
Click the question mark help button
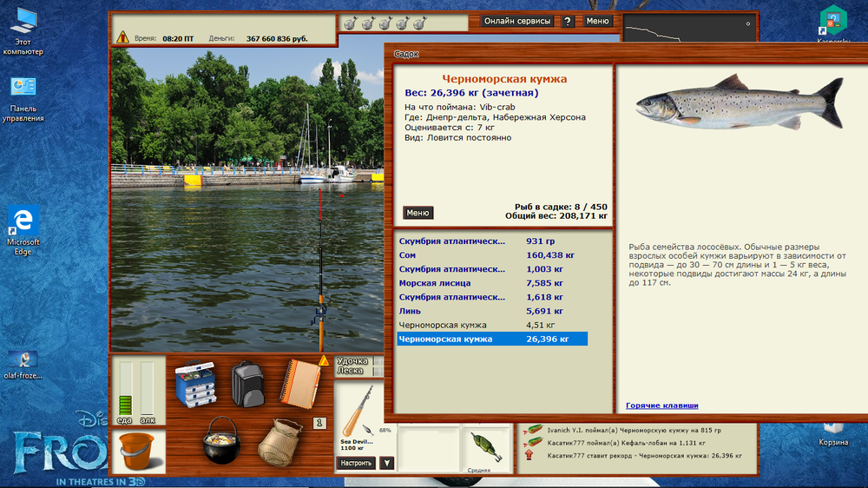pos(568,22)
